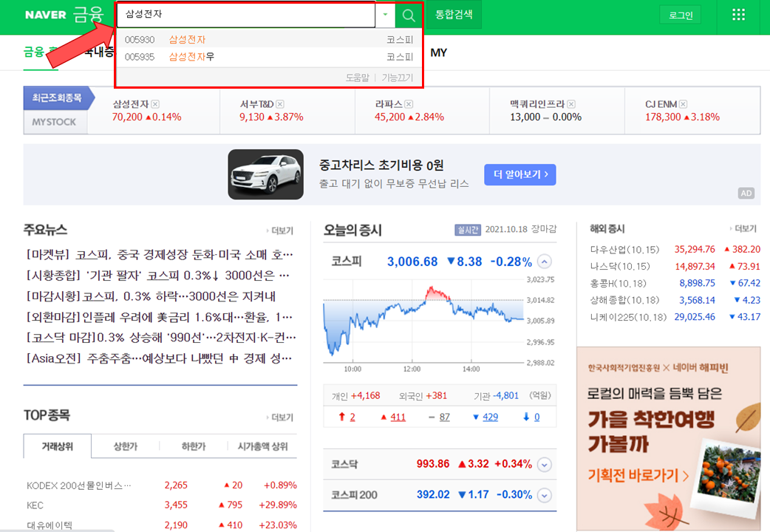Viewport: 770px width, 532px height.
Task: Select the 상한가 tab
Action: click(x=125, y=446)
